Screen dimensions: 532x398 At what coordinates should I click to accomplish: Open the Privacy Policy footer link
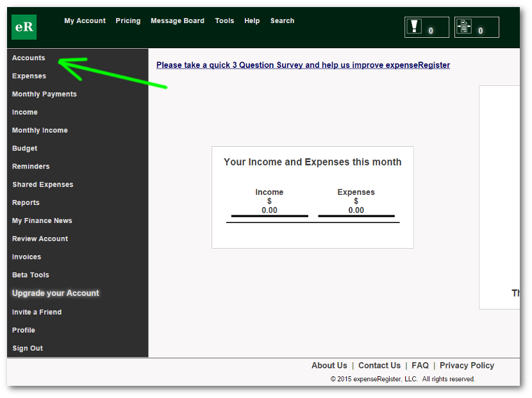[467, 365]
